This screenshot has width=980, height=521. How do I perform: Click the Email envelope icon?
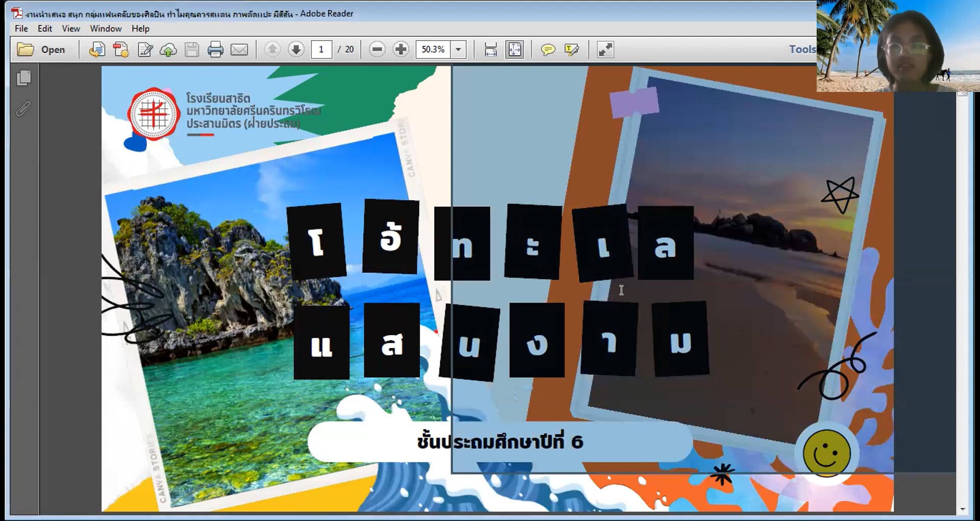tap(239, 50)
